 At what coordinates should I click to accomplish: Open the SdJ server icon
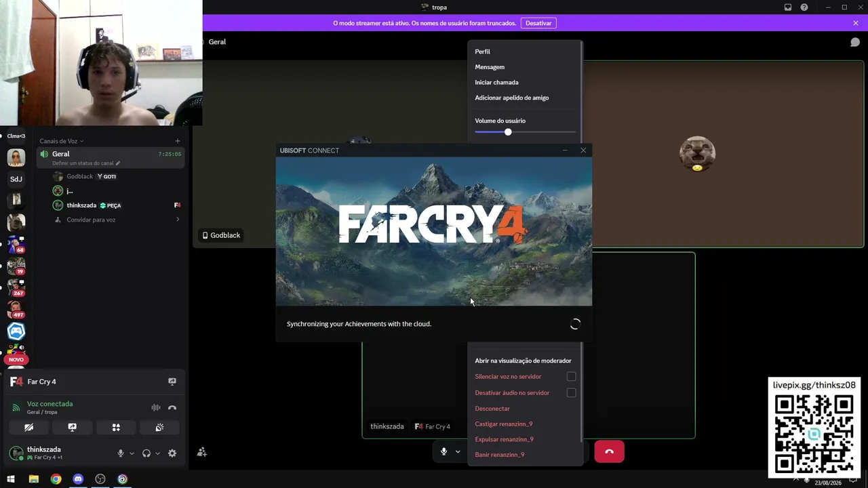pos(16,179)
